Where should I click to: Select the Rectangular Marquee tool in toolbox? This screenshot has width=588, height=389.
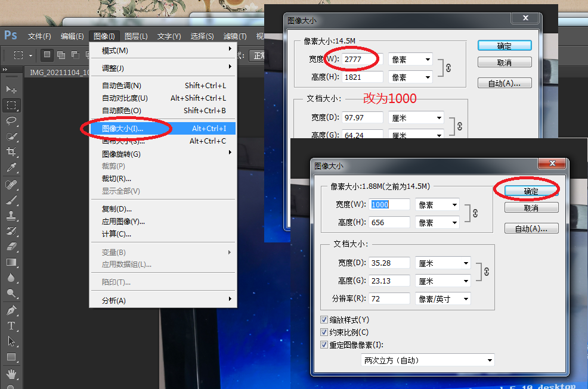[11, 105]
